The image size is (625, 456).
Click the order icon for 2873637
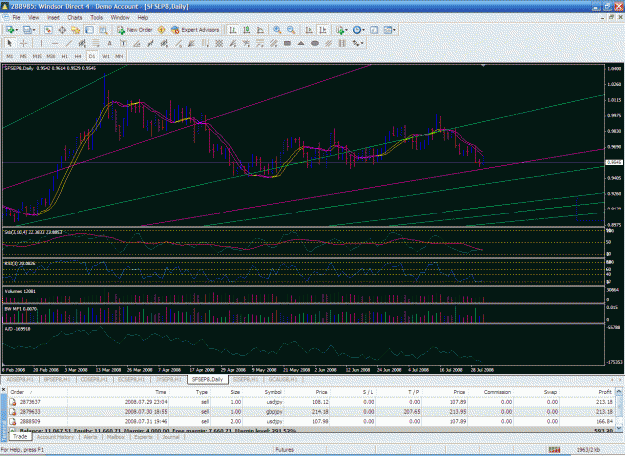click(x=13, y=402)
